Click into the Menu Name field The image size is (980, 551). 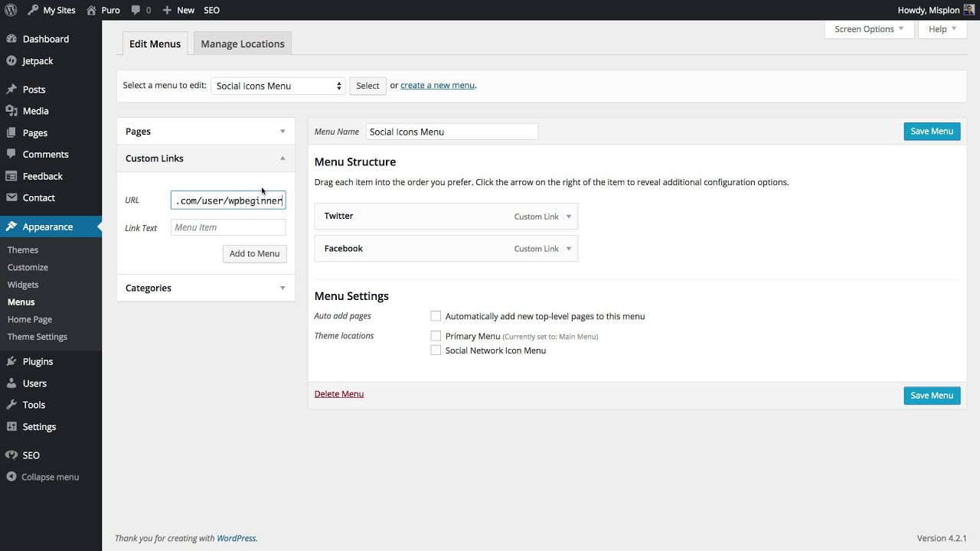tap(452, 132)
